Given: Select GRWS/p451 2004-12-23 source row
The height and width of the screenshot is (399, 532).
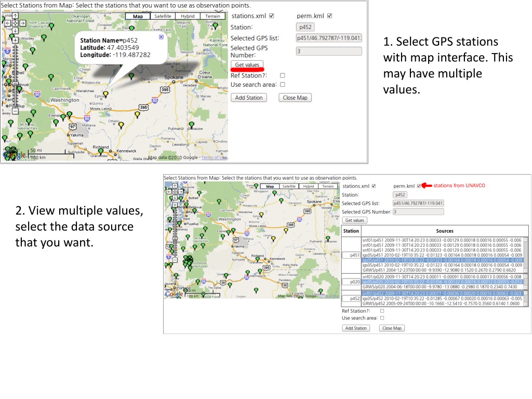Looking at the screenshot, I should (x=443, y=270).
